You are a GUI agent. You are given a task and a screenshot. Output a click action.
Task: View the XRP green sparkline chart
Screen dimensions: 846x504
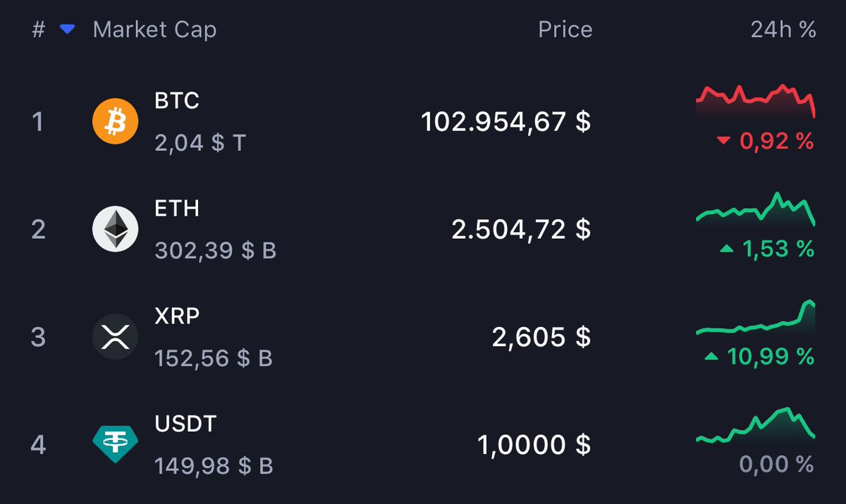tap(756, 317)
